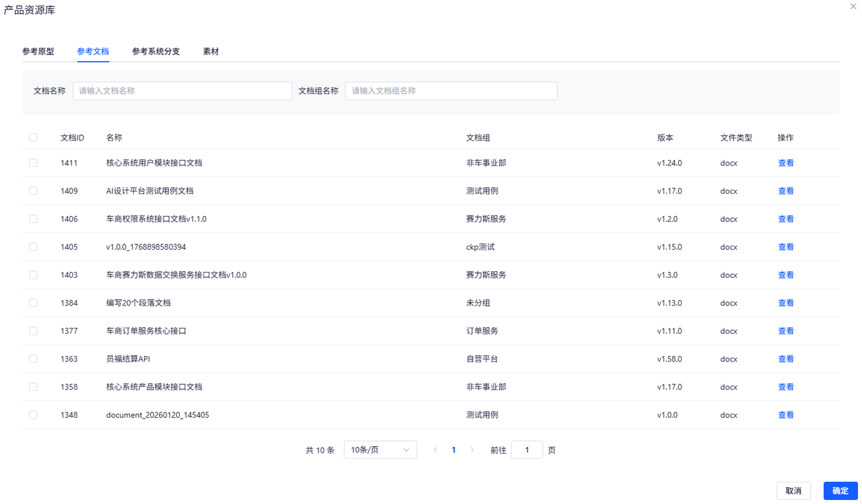
Task: Close the 产品资源库 dialog with the X icon
Action: pyautogui.click(x=854, y=6)
